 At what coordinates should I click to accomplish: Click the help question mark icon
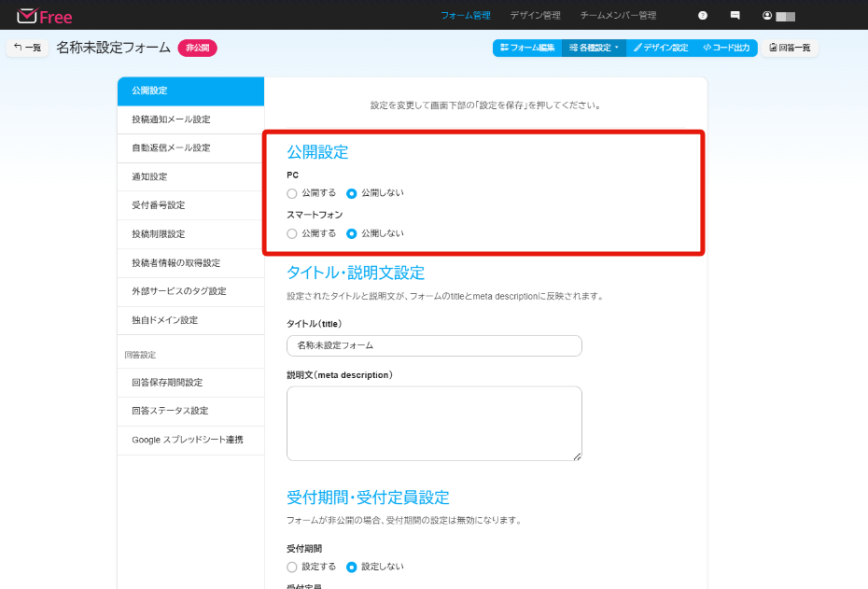click(703, 16)
